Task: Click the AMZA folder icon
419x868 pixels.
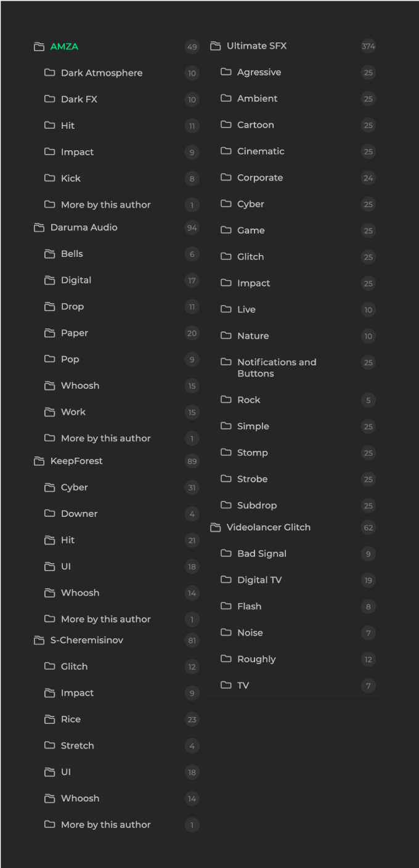Action: 39,47
